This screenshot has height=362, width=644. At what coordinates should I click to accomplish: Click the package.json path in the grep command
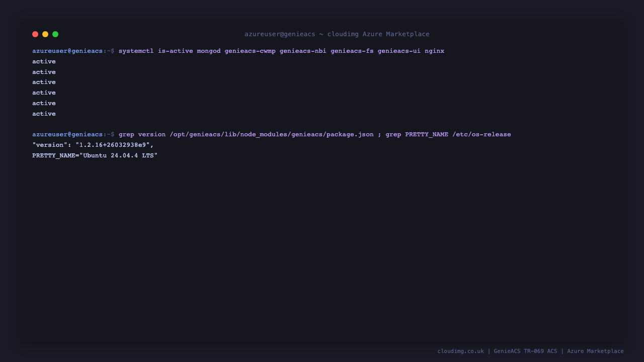(272, 134)
